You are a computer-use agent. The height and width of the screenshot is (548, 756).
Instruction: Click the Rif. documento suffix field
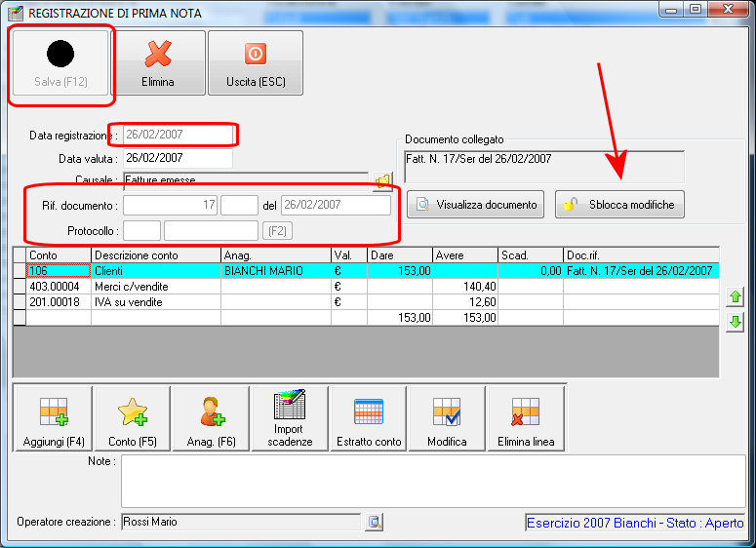(x=239, y=205)
